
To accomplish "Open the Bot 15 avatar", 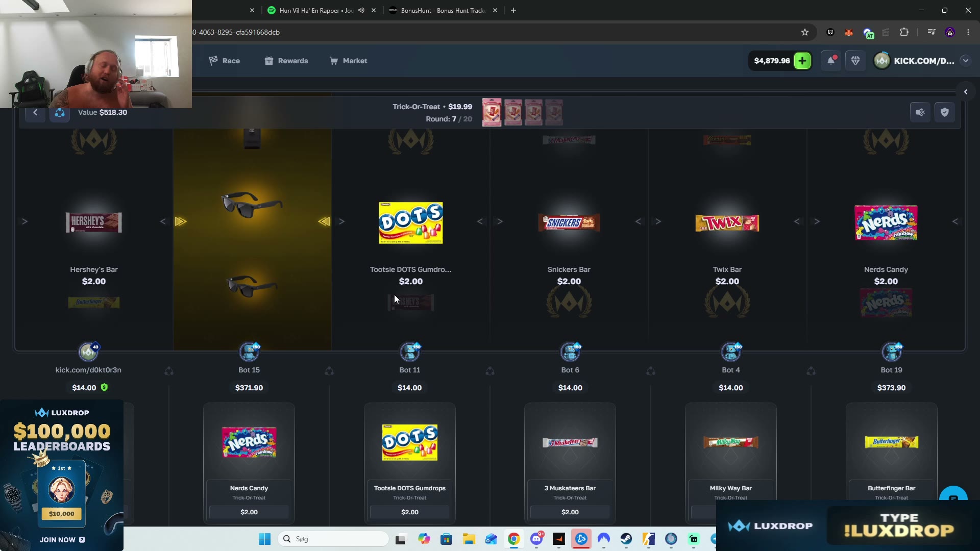I will [x=249, y=351].
